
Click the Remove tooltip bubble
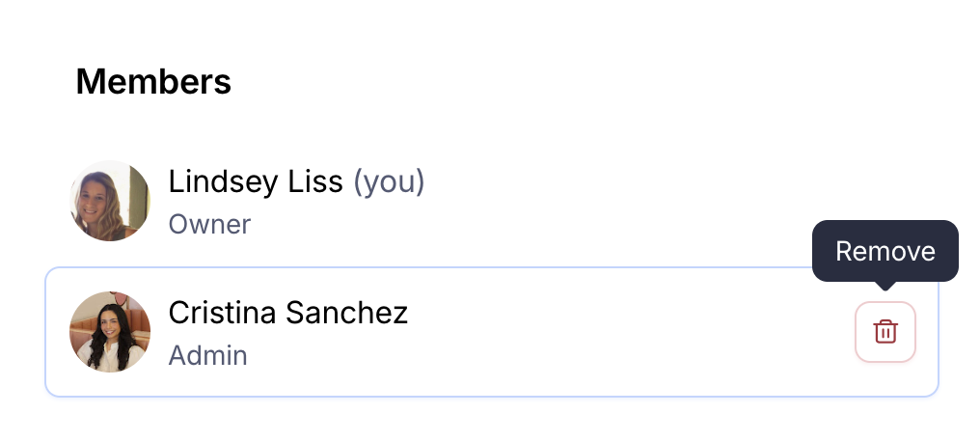[885, 251]
